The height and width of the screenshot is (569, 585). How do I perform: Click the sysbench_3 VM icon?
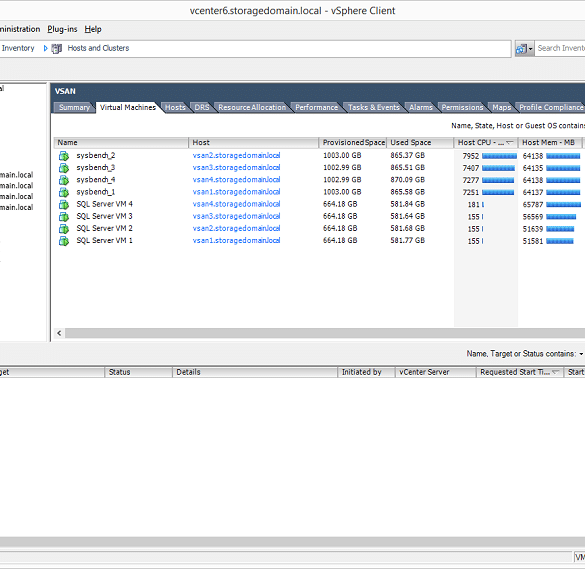click(64, 168)
